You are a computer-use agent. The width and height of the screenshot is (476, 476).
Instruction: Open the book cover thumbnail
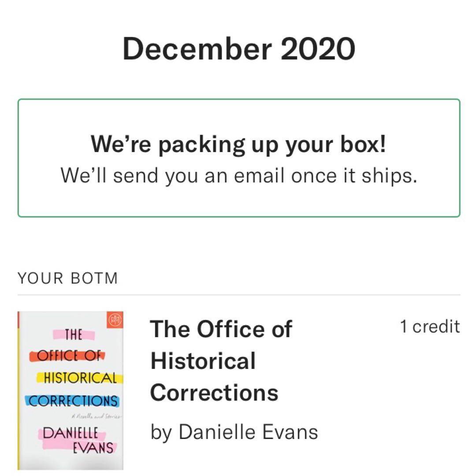71,390
